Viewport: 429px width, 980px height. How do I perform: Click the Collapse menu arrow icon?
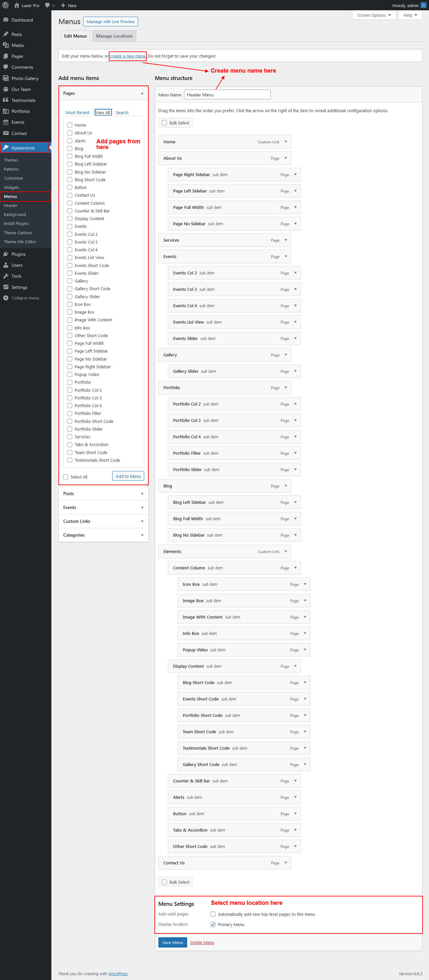6,298
